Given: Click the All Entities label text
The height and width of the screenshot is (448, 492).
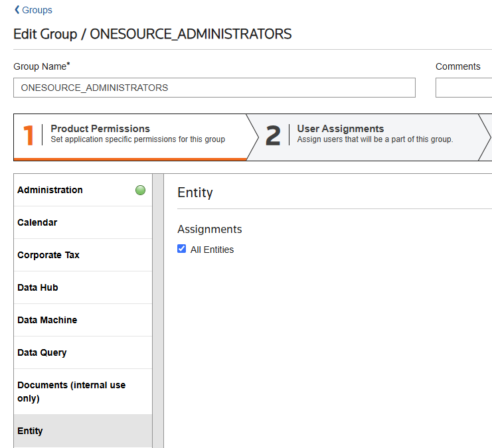Looking at the screenshot, I should coord(212,250).
